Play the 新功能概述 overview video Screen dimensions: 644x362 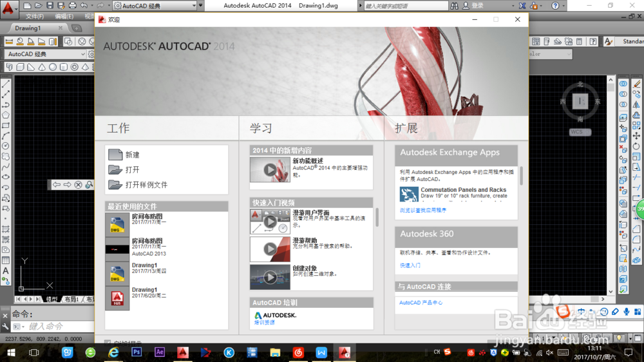pyautogui.click(x=270, y=169)
